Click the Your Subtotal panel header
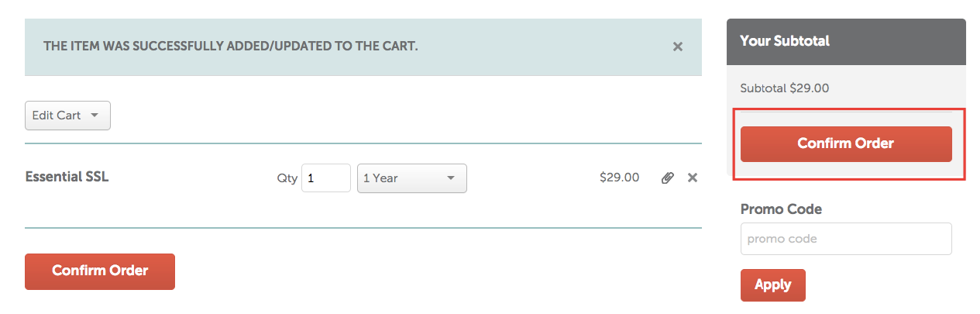Image resolution: width=980 pixels, height=314 pixels. coord(845,41)
